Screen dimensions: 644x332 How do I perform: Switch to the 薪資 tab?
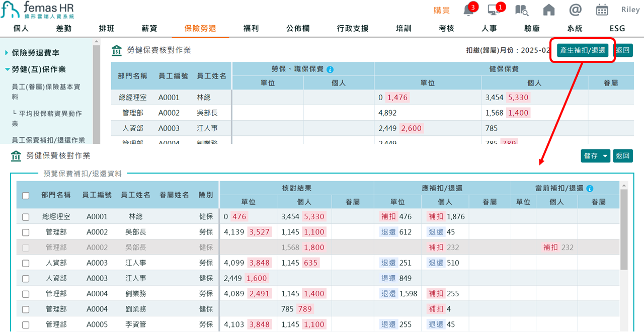point(149,28)
